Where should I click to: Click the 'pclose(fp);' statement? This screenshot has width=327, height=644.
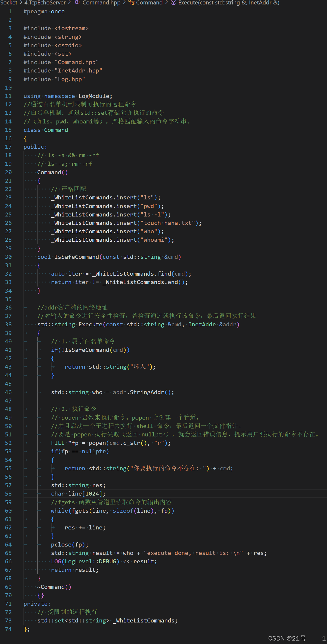[70, 545]
